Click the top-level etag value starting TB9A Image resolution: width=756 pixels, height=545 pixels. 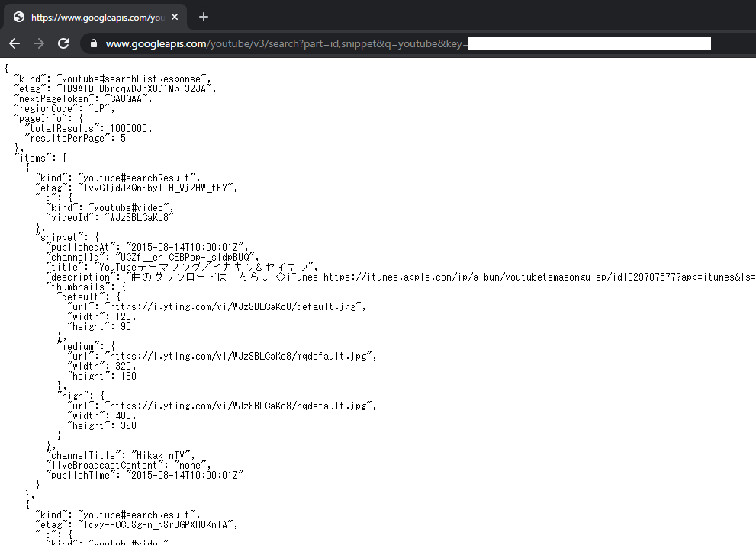point(134,89)
